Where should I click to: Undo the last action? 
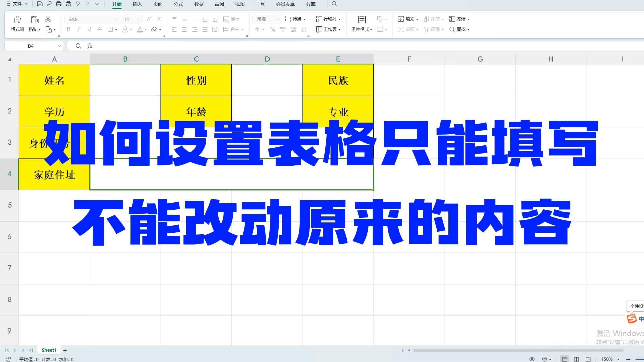click(x=78, y=4)
